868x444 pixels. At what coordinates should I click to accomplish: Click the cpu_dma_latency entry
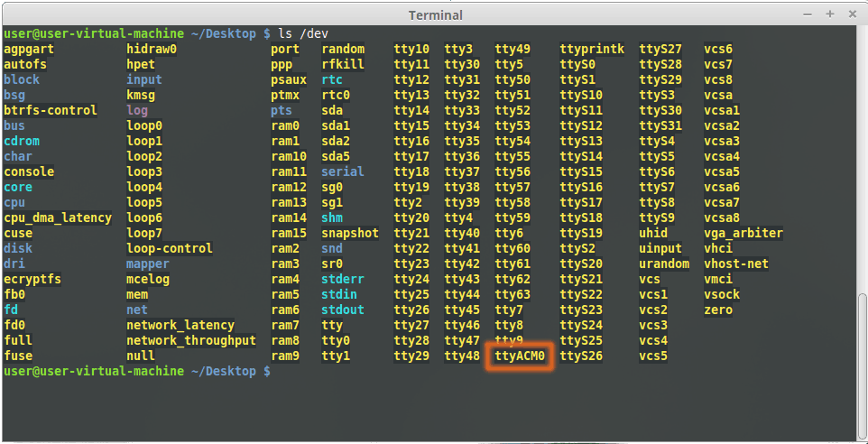(x=58, y=217)
